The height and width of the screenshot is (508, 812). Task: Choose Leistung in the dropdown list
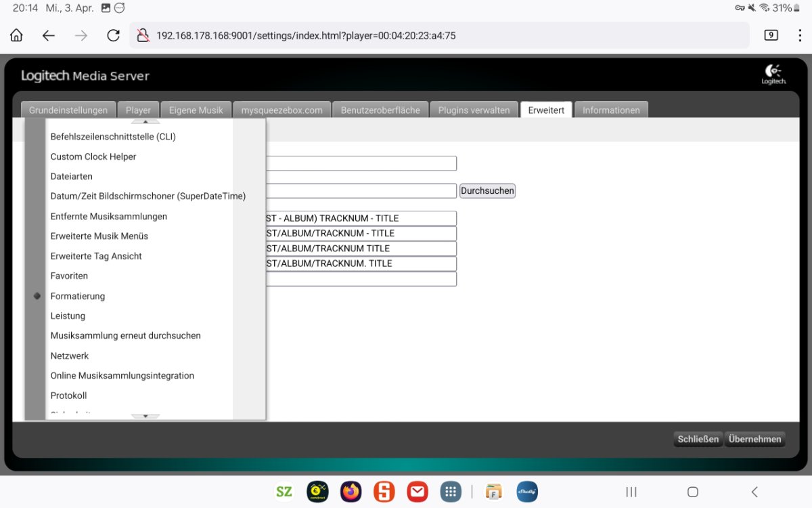pyautogui.click(x=68, y=316)
